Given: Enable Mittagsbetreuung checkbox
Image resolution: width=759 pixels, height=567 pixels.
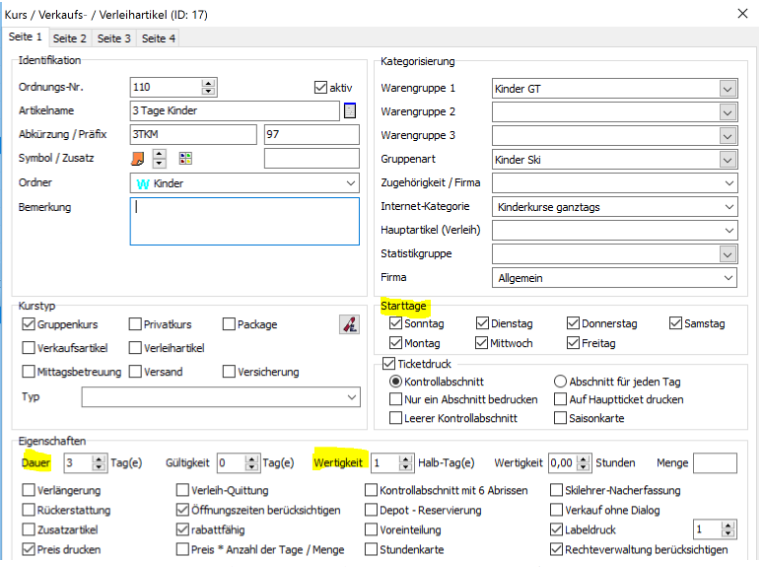Looking at the screenshot, I should coord(29,371).
